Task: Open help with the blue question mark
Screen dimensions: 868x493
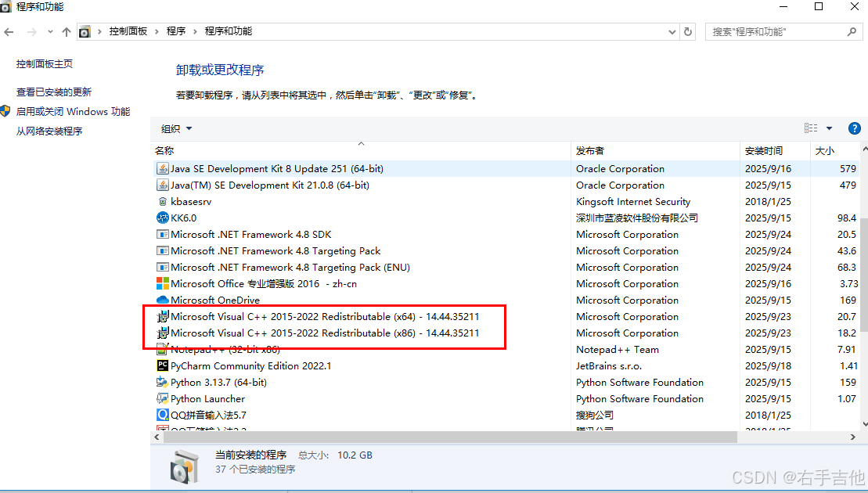Action: (854, 128)
